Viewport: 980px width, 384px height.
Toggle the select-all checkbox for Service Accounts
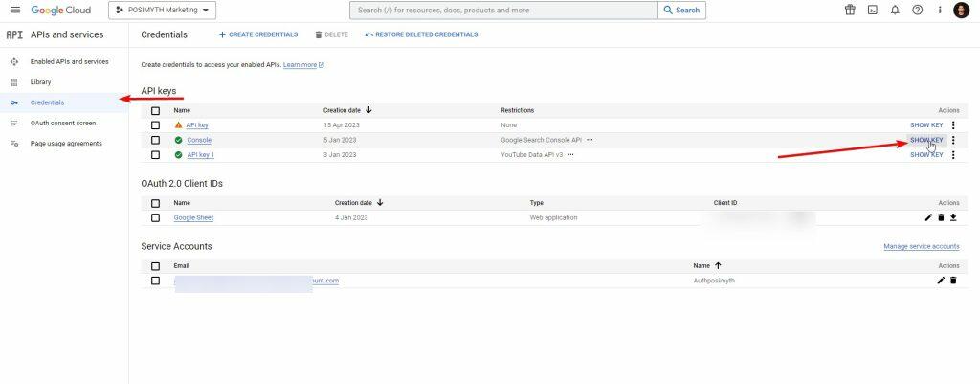[156, 266]
